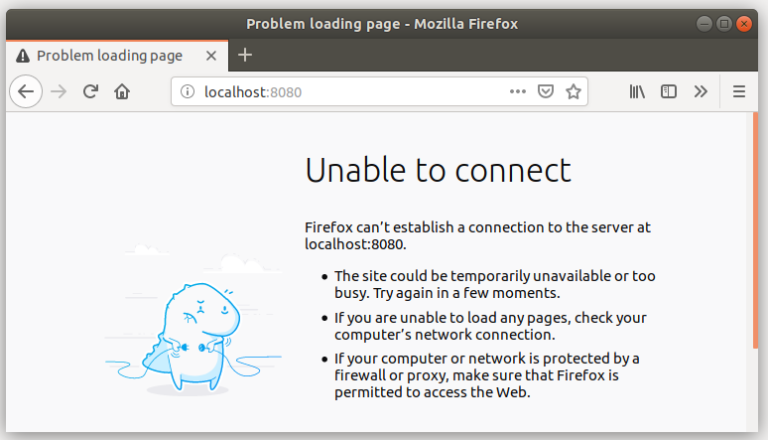Toggle the sidebar view

point(669,92)
